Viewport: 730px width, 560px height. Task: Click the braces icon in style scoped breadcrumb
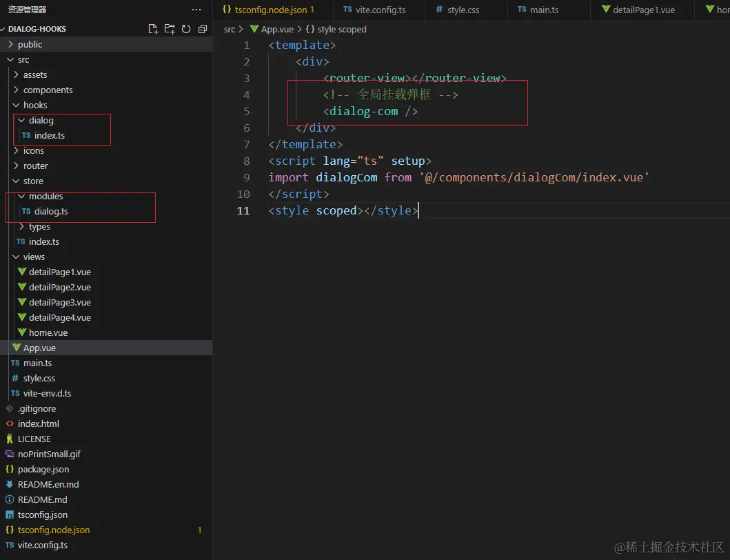[x=310, y=29]
